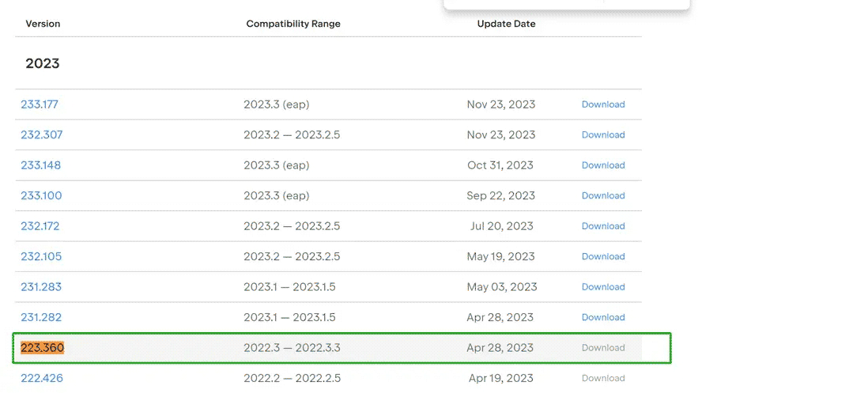Viewport: 868px width, 393px height.
Task: Open version 233.148 link
Action: pos(41,165)
